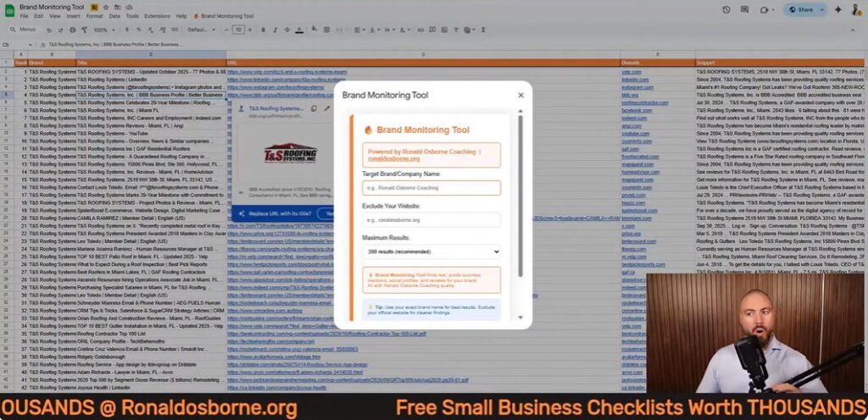
Task: Copy link icon in the link preview card
Action: point(314,109)
